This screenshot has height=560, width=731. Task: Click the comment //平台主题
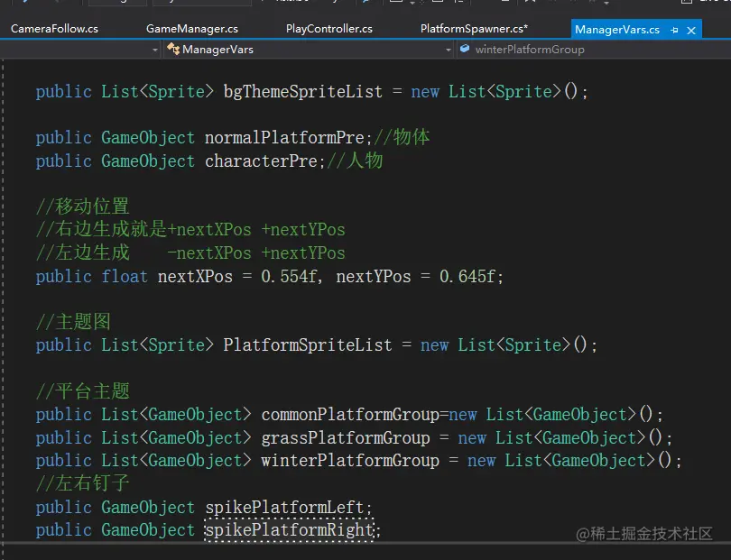83,391
